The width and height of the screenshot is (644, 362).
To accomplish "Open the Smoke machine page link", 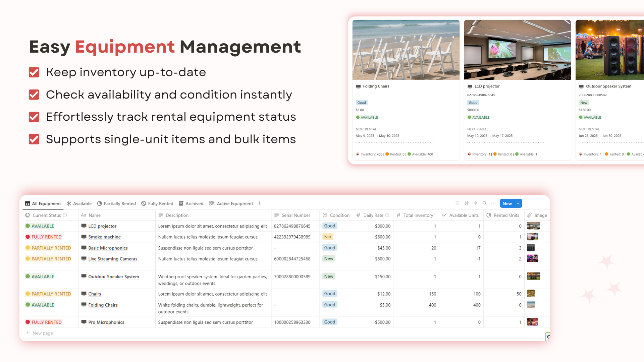I will [104, 237].
